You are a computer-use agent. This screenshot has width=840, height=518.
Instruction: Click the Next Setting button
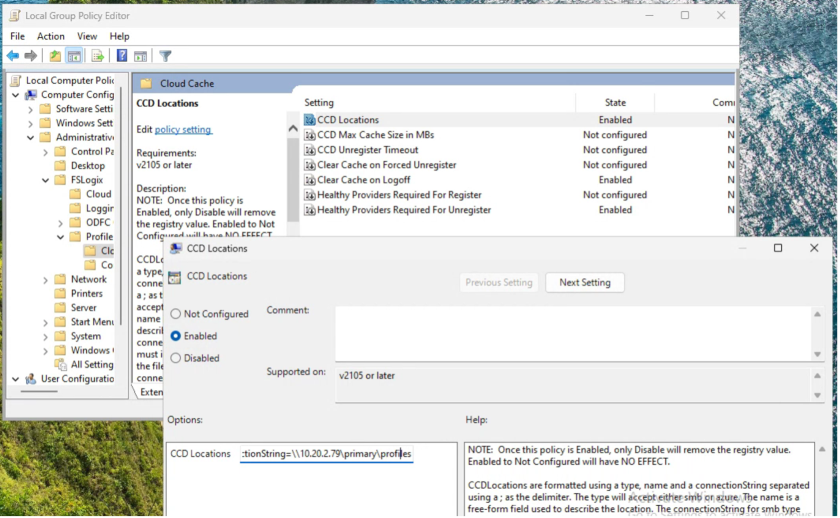tap(584, 282)
